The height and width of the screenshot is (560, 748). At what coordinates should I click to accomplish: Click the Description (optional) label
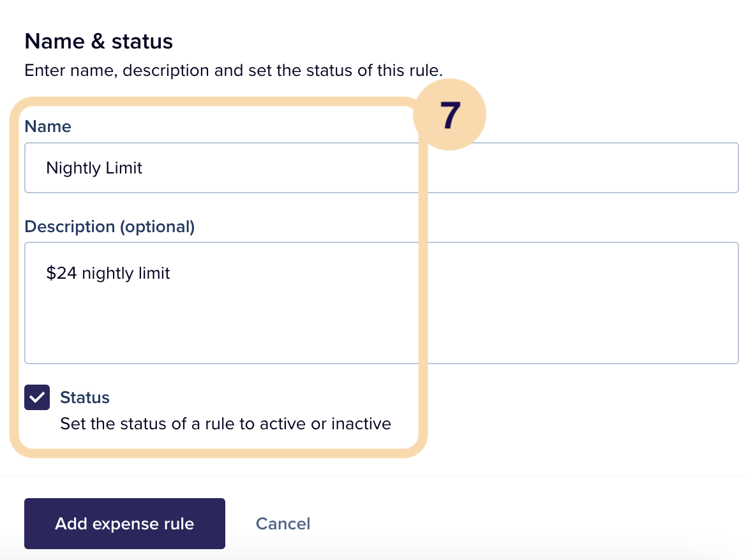click(110, 226)
